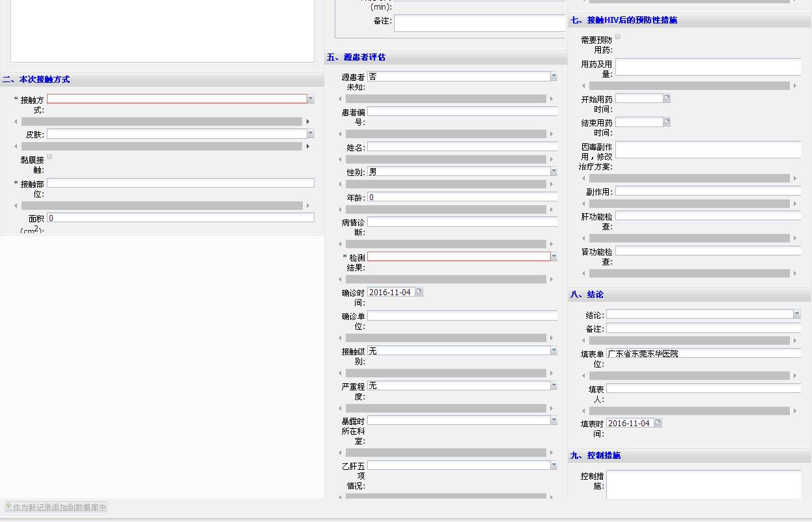Open the 接触方式 dropdown
812x522 pixels.
pyautogui.click(x=311, y=98)
